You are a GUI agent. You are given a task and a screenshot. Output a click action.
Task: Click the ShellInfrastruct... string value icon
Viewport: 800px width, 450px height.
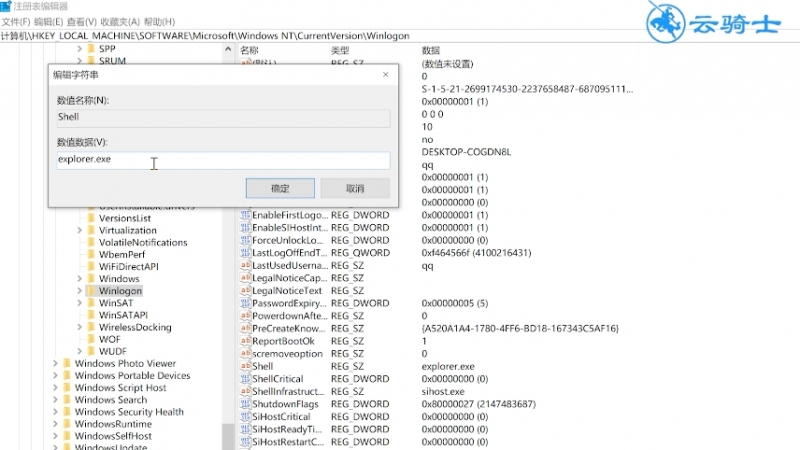pyautogui.click(x=245, y=391)
